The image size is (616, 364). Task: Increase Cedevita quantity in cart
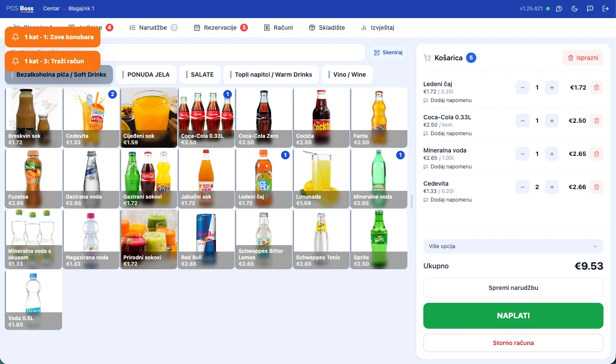(552, 187)
